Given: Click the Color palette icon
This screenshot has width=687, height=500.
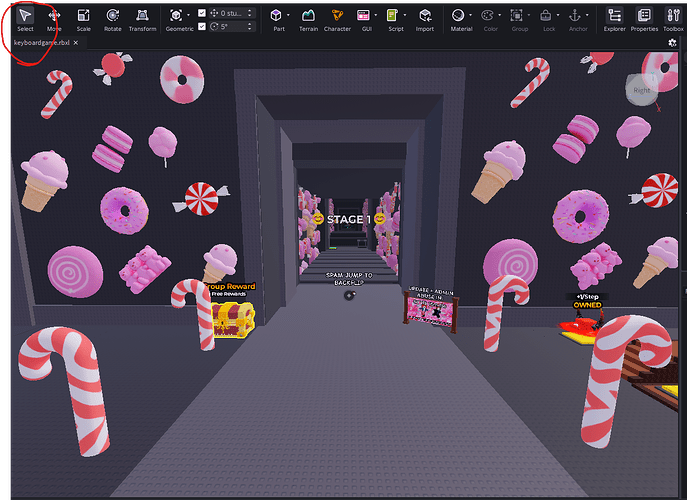Looking at the screenshot, I should coord(487,15).
